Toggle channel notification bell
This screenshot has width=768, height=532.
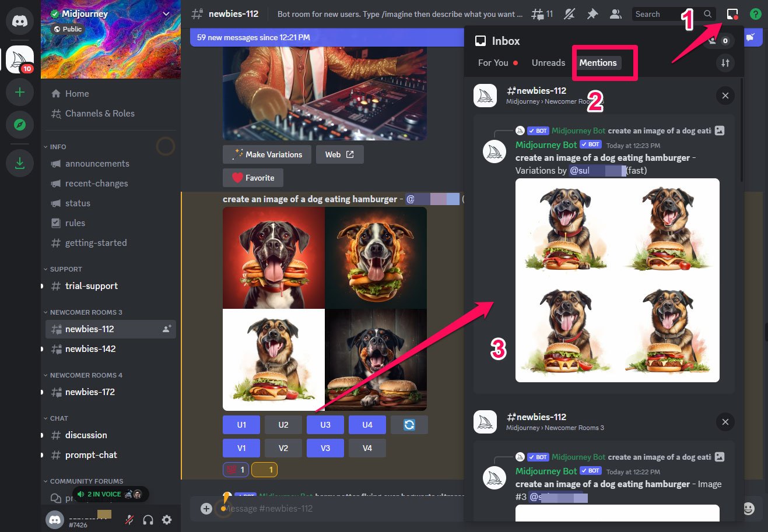pos(569,14)
